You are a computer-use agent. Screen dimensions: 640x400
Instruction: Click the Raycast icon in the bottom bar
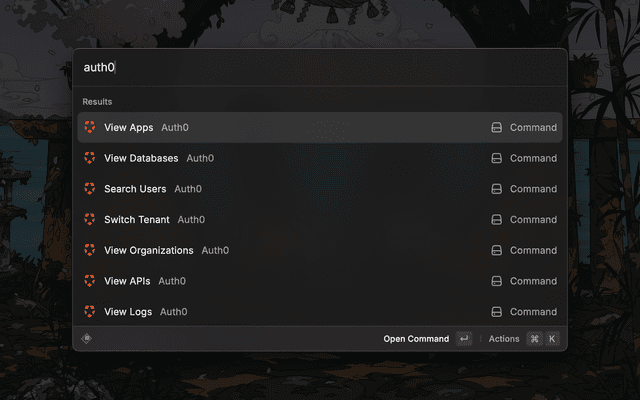[87, 339]
